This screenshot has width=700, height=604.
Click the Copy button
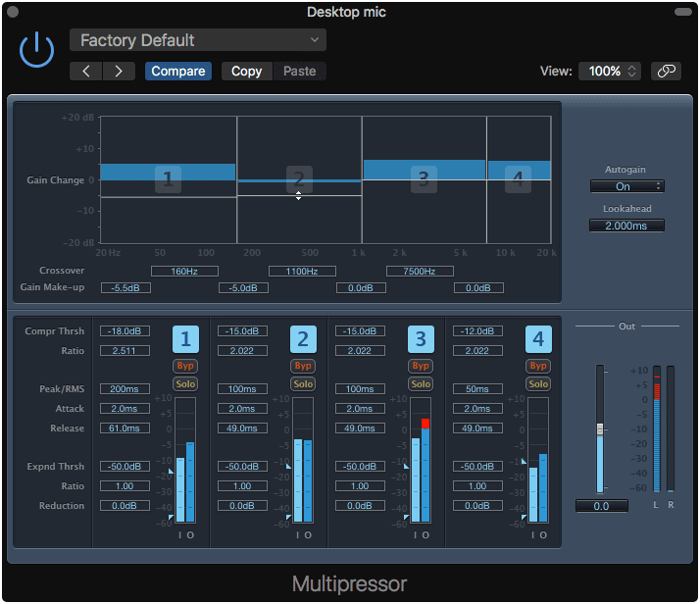pyautogui.click(x=246, y=71)
